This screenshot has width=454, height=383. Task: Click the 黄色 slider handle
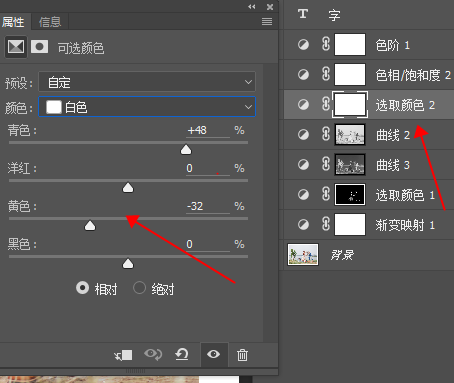pyautogui.click(x=90, y=226)
